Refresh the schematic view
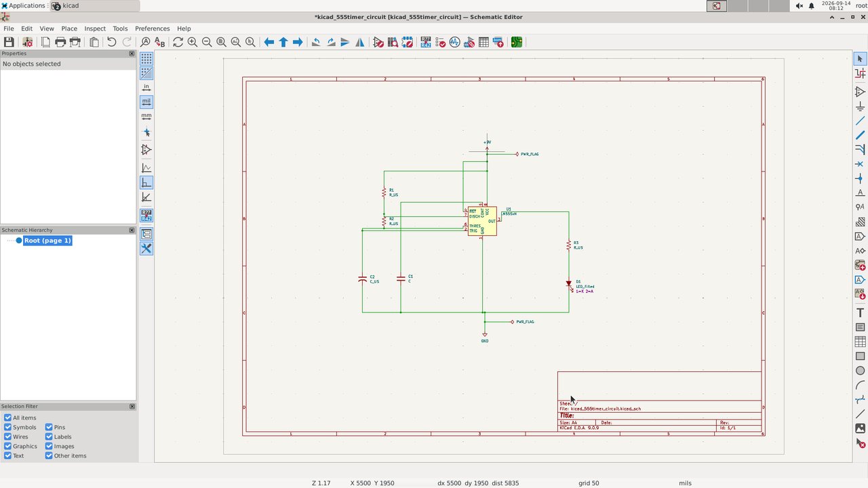The width and height of the screenshot is (868, 488). tap(178, 42)
